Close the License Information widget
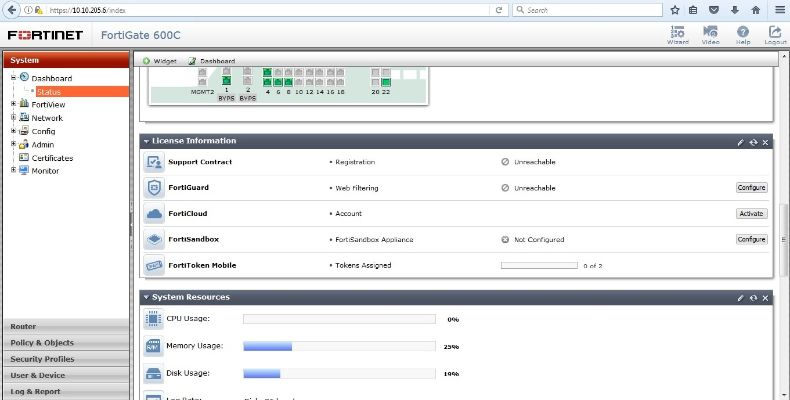This screenshot has height=400, width=790. point(765,142)
